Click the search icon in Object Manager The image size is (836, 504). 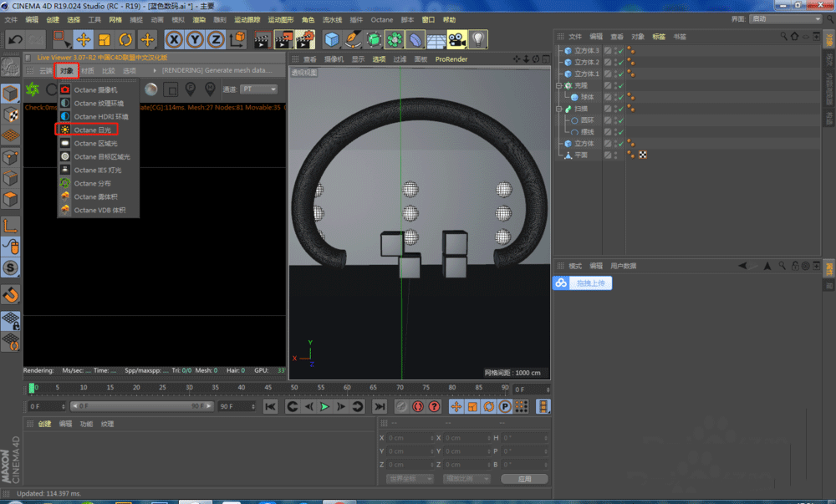click(783, 37)
